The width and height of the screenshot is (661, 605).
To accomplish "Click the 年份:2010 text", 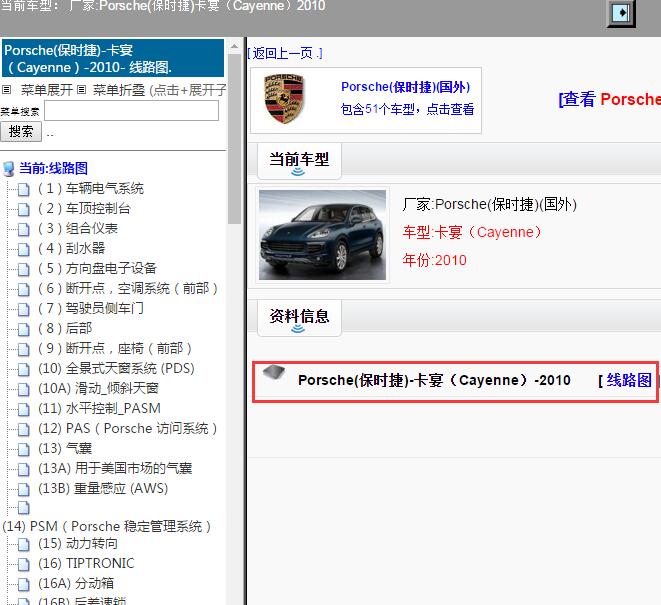I will click(435, 260).
